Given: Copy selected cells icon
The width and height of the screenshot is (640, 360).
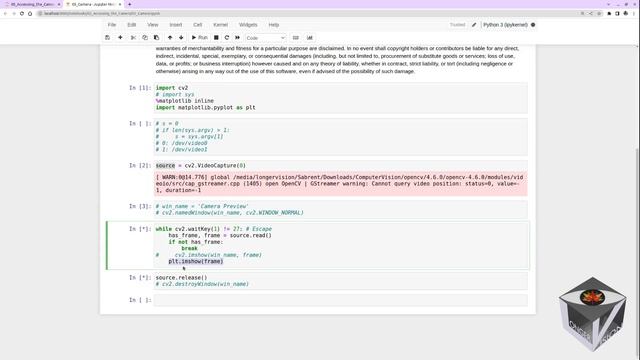Looking at the screenshot, I should click(x=145, y=38).
